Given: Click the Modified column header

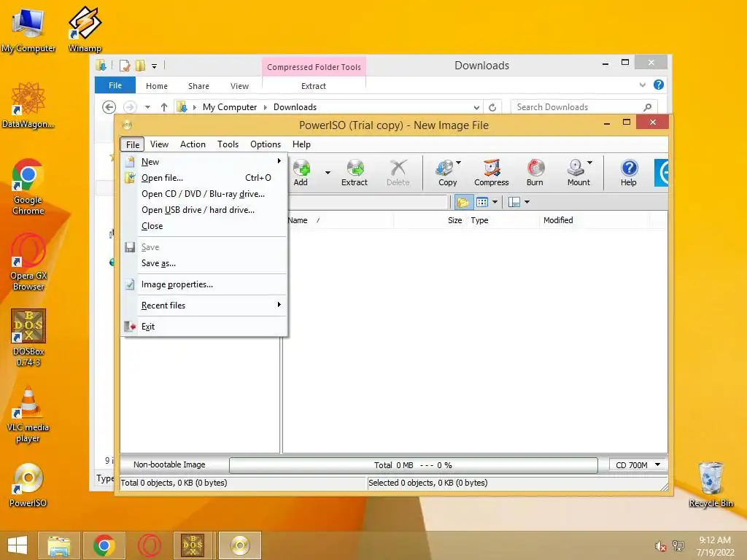Looking at the screenshot, I should click(x=595, y=220).
